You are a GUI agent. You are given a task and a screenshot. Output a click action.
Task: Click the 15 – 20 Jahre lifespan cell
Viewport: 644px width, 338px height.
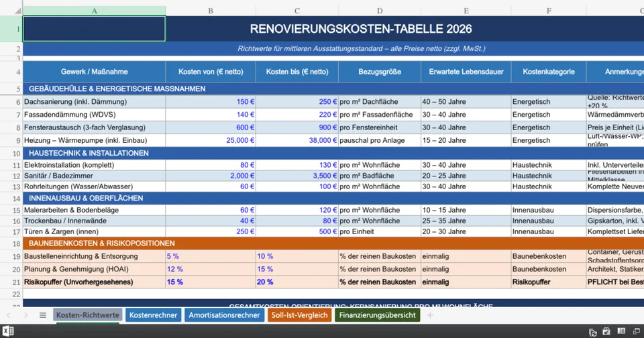coord(466,140)
